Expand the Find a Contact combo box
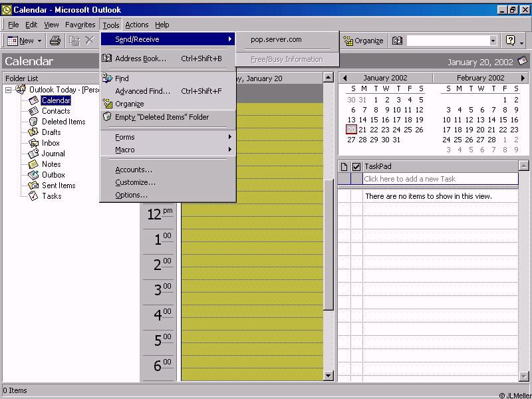Image resolution: width=532 pixels, height=399 pixels. coord(493,41)
